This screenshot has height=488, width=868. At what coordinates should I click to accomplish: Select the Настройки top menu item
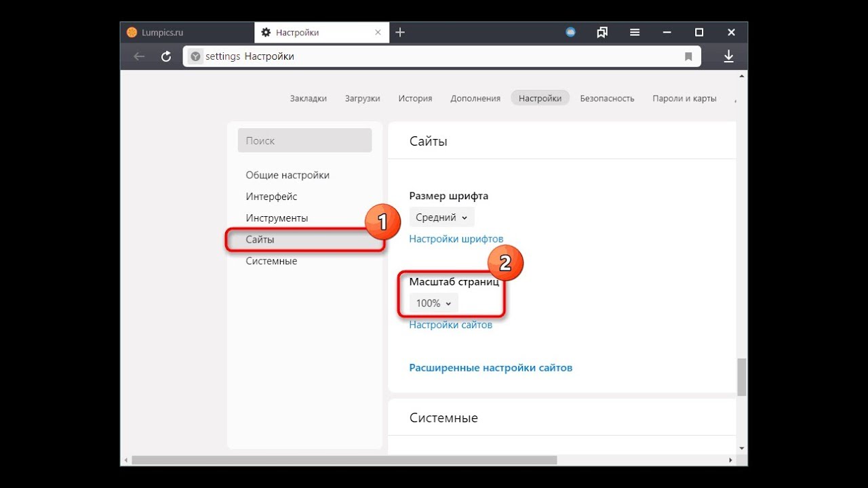coord(540,98)
